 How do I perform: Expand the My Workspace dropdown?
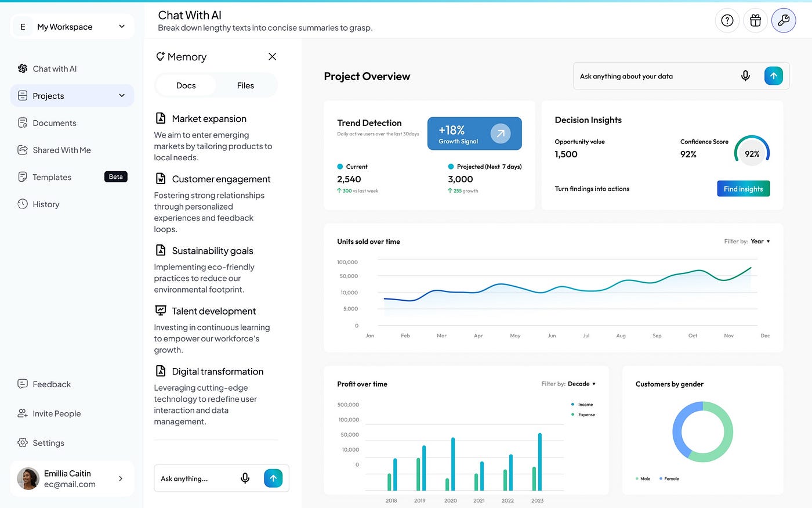(x=122, y=27)
